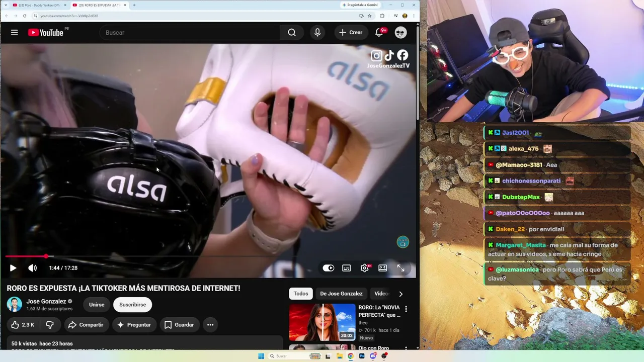Click the 50 k vistas description line
644x362 pixels.
[x=42, y=344]
